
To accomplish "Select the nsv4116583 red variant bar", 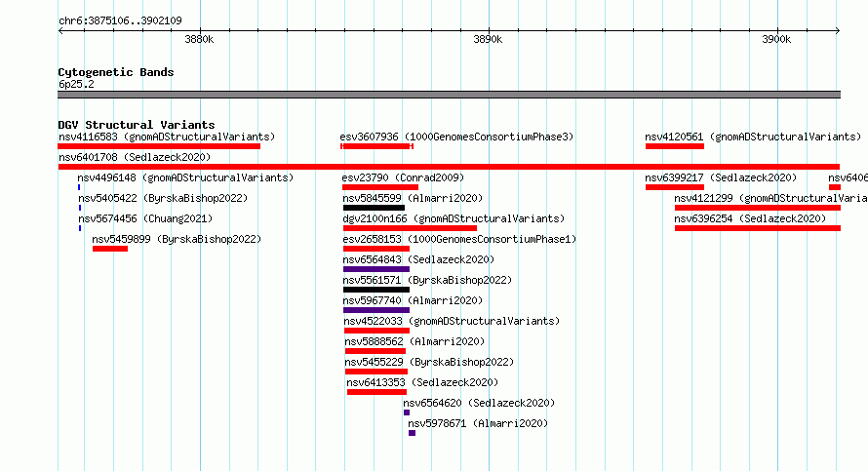I will point(159,146).
